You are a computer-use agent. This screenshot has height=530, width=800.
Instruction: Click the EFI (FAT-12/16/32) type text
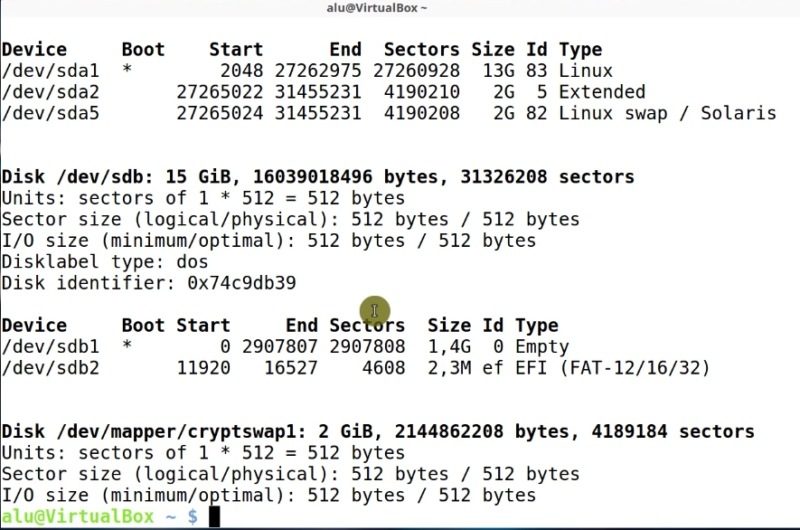pos(612,368)
